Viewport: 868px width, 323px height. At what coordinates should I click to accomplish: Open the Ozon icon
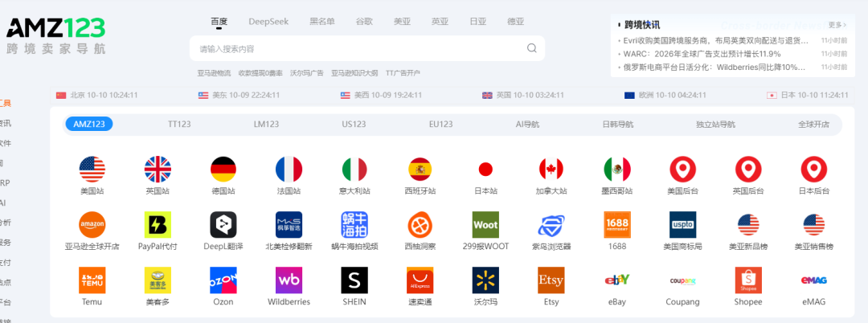tap(223, 280)
